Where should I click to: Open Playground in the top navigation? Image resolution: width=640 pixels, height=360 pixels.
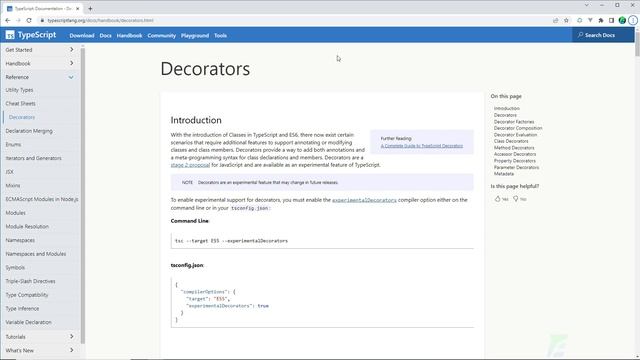(x=195, y=36)
